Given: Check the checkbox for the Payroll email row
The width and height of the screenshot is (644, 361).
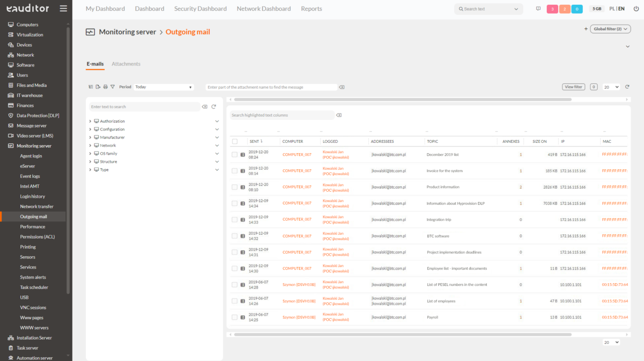Looking at the screenshot, I should [235, 317].
